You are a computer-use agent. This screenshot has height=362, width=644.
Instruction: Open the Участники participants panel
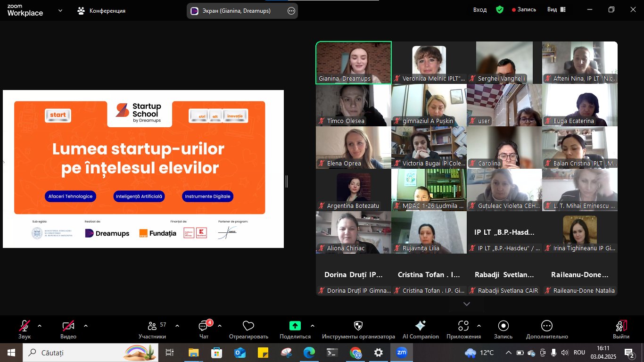point(152,329)
